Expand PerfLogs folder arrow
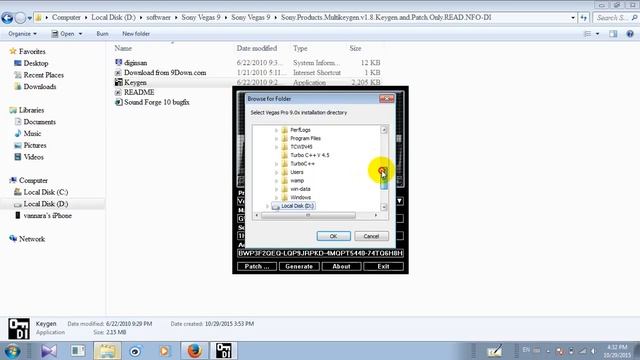 pos(276,130)
